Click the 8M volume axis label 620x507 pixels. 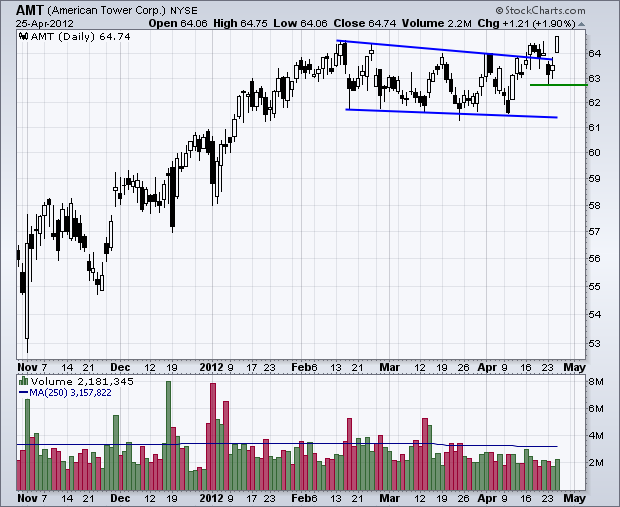[x=596, y=382]
